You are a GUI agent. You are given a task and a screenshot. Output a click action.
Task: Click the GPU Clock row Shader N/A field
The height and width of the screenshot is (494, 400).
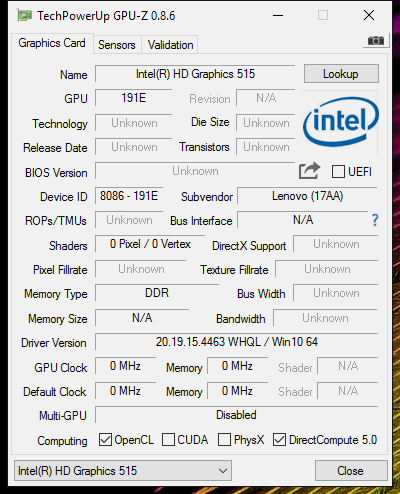coord(348,366)
